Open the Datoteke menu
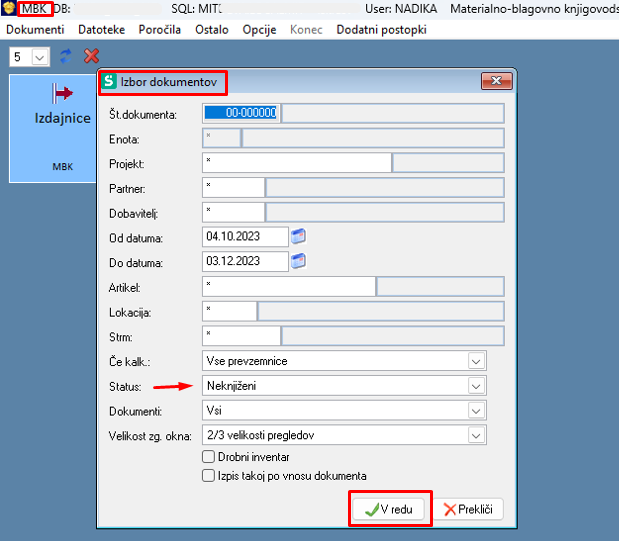The image size is (619, 541). click(101, 30)
